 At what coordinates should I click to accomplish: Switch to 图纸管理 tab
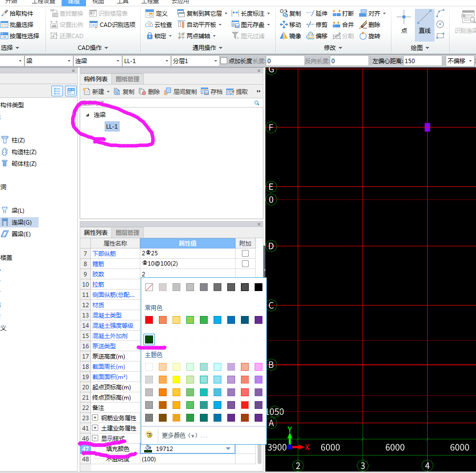(128, 79)
